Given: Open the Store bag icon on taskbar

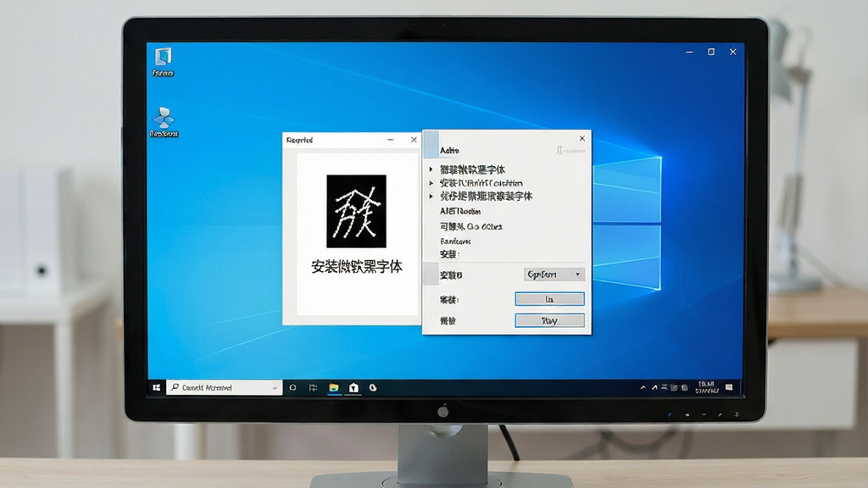Looking at the screenshot, I should [x=353, y=388].
